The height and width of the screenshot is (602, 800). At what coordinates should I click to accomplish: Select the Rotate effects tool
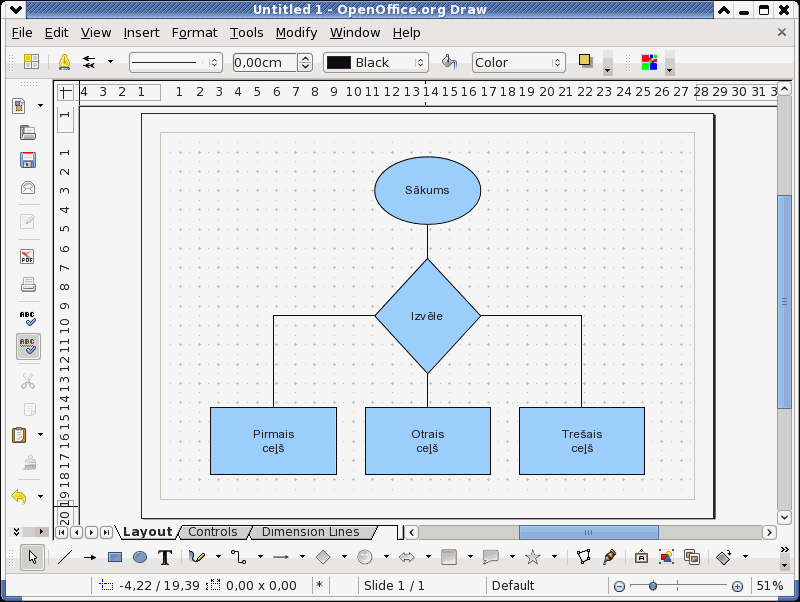click(x=724, y=557)
